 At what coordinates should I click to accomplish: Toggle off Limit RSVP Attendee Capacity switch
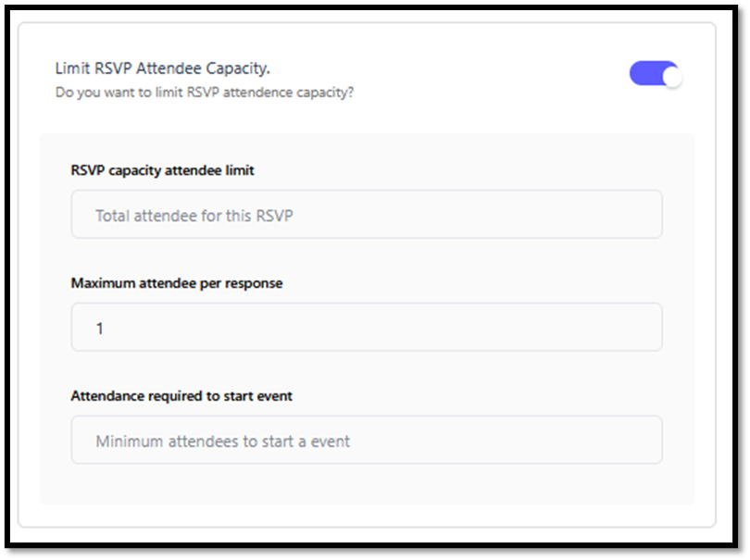point(655,74)
